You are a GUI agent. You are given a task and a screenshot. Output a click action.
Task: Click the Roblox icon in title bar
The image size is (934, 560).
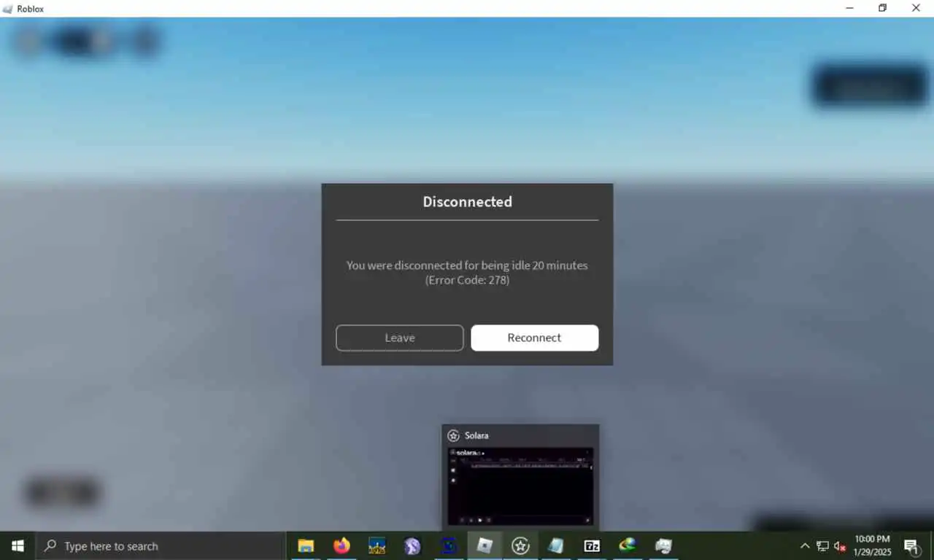(8, 9)
